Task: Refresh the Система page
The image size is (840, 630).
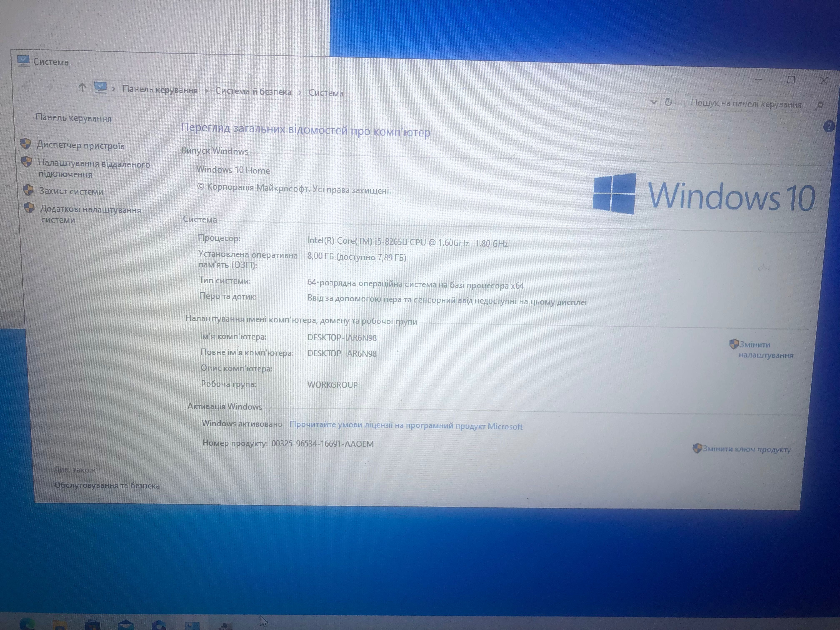Action: pyautogui.click(x=668, y=102)
